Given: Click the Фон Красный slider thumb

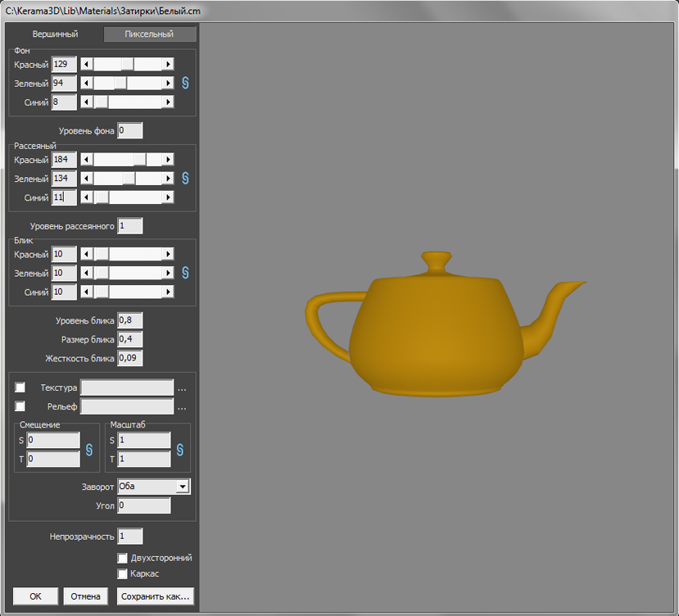Looking at the screenshot, I should tap(127, 64).
